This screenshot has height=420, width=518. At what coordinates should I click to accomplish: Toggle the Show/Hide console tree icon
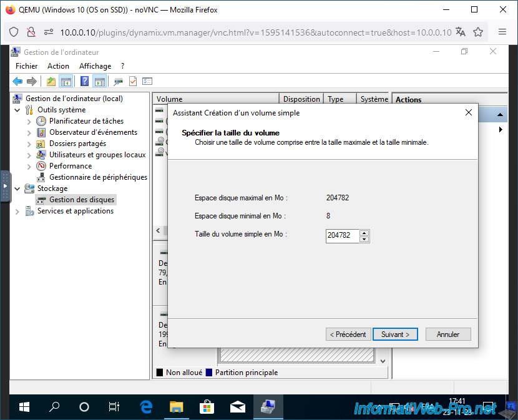[x=66, y=81]
